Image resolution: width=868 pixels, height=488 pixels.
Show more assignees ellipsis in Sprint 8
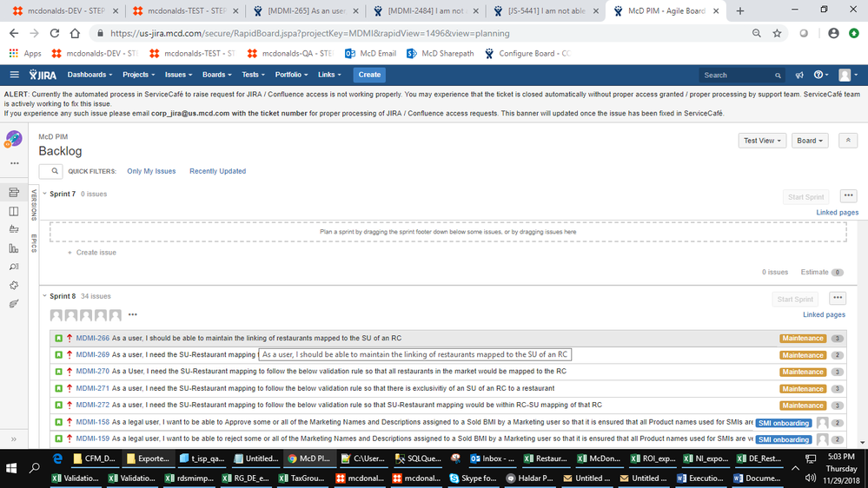(x=132, y=315)
